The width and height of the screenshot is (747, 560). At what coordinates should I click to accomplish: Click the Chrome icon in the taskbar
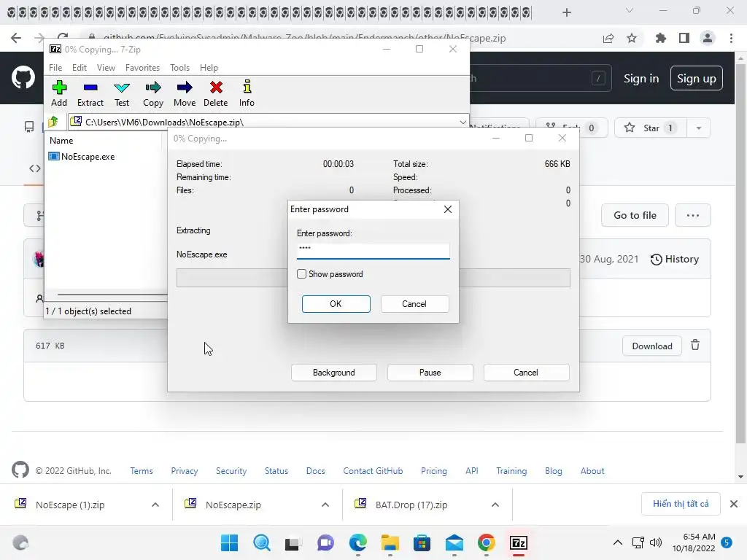tap(487, 542)
